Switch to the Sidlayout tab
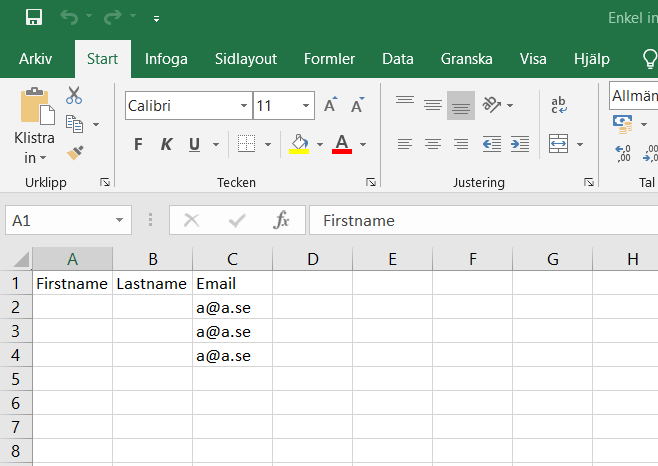The image size is (658, 466). 246,59
